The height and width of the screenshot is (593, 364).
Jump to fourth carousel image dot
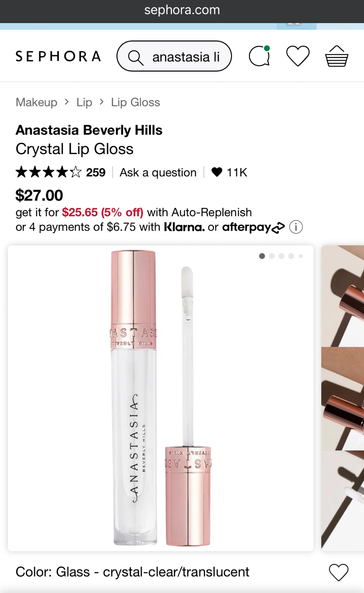291,256
